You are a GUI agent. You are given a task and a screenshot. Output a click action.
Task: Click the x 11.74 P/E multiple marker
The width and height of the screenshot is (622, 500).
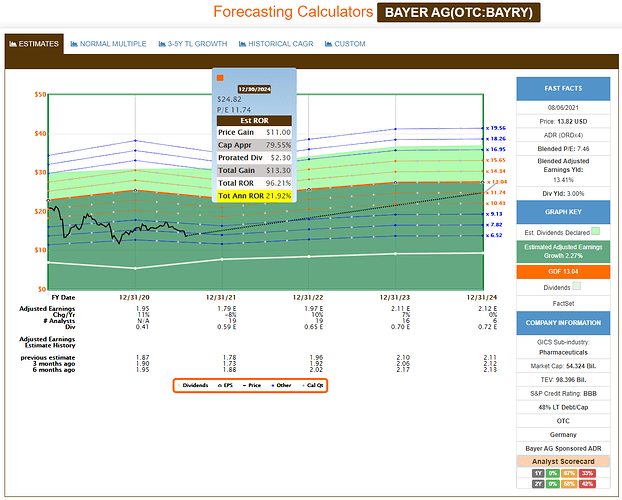pyautogui.click(x=496, y=192)
